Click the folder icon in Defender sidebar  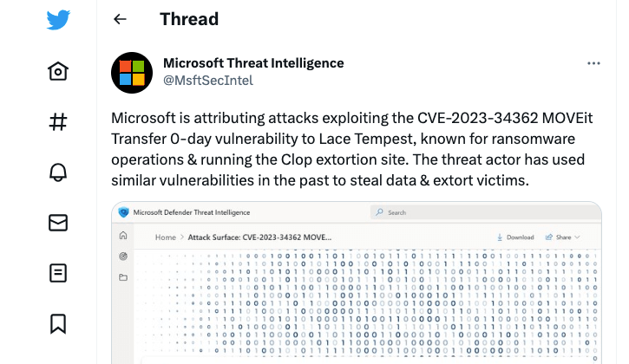tap(123, 277)
